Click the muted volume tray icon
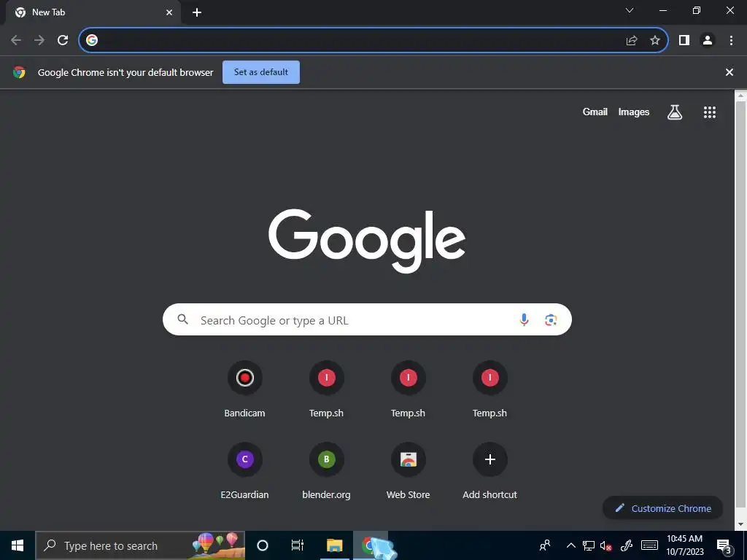The width and height of the screenshot is (747, 560). (x=606, y=545)
